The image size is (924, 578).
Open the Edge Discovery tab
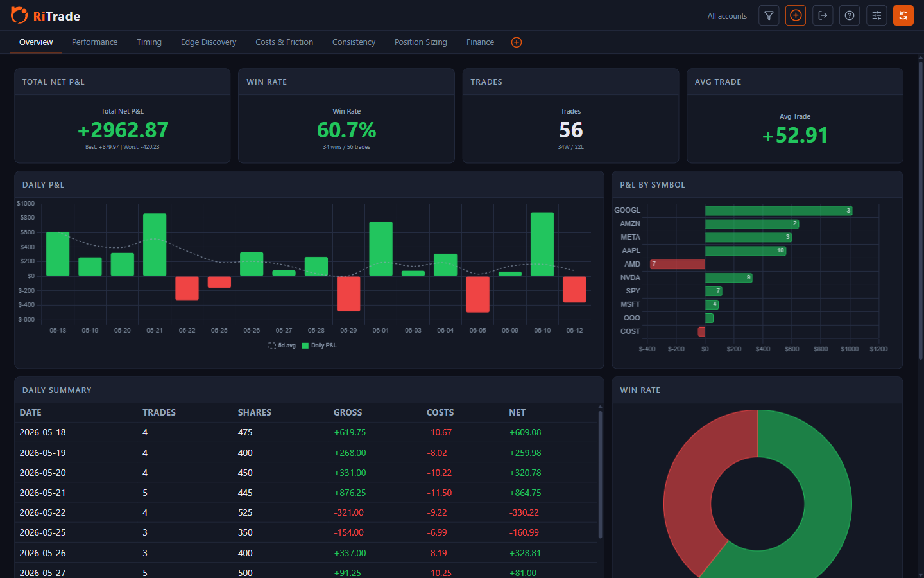pos(209,42)
